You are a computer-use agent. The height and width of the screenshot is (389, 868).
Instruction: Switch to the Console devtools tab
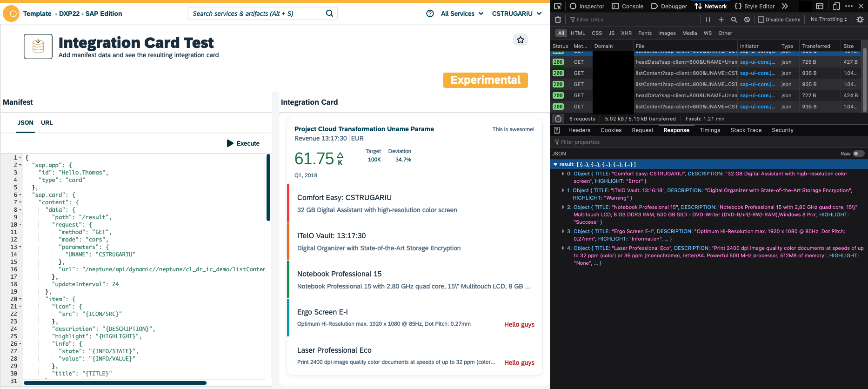pyautogui.click(x=628, y=6)
